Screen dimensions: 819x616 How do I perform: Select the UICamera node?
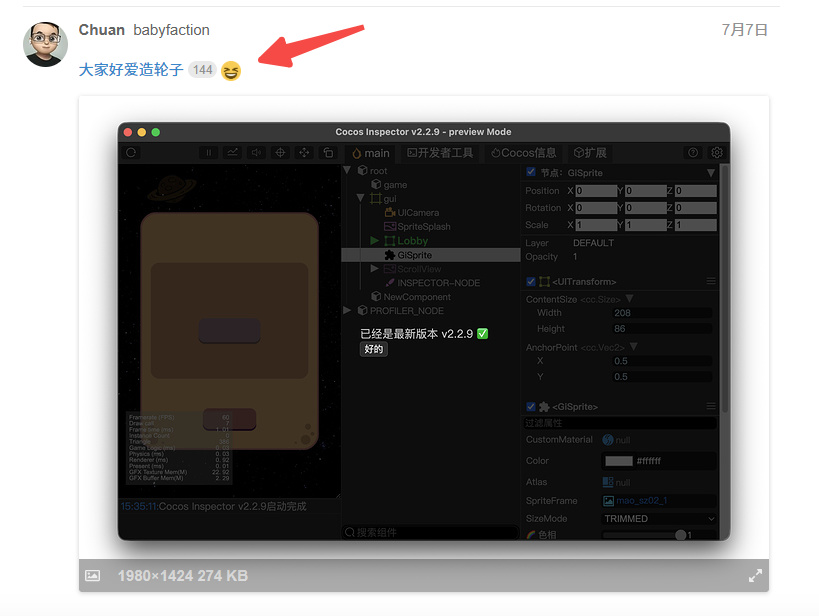[418, 213]
